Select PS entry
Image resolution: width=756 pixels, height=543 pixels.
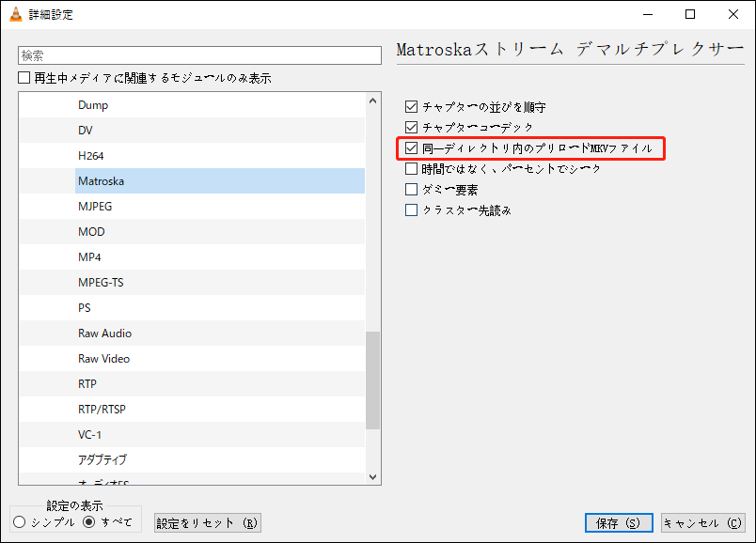click(x=192, y=307)
